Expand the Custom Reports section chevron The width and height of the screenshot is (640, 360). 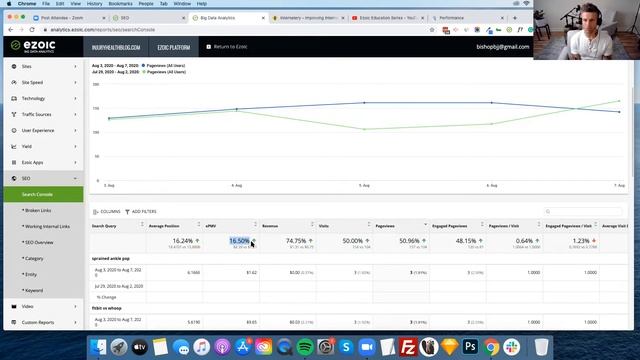click(75, 322)
